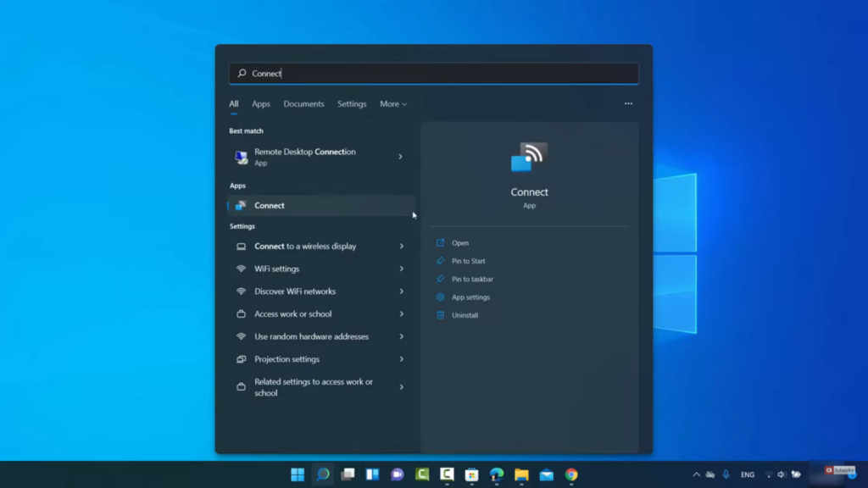Expand Access work or school arrow
Screen dimensions: 868x488
(401, 314)
